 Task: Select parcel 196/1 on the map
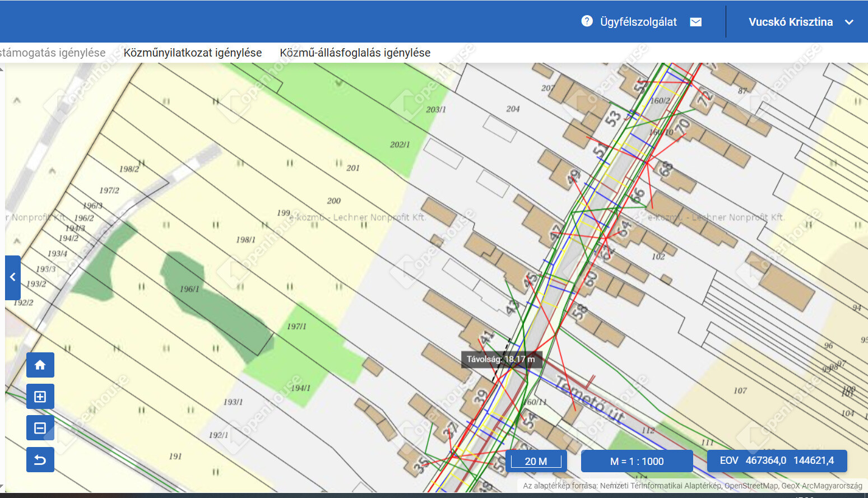click(189, 289)
